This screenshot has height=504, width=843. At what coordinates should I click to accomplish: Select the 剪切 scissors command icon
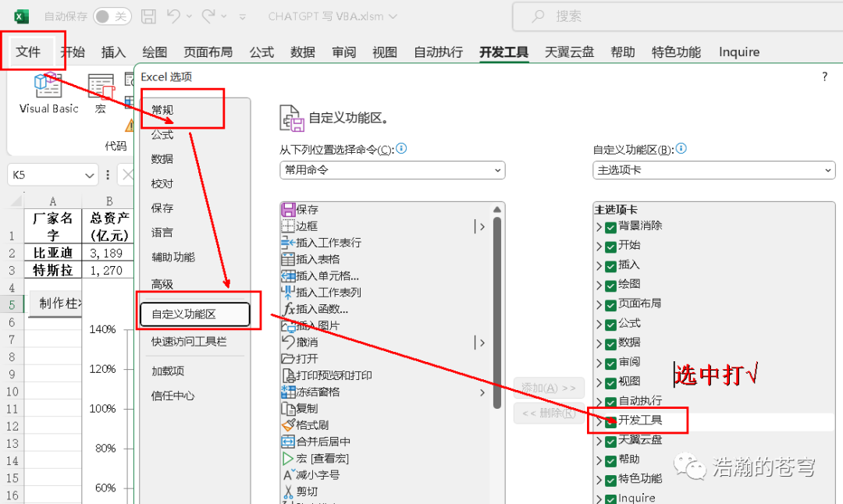click(x=288, y=492)
